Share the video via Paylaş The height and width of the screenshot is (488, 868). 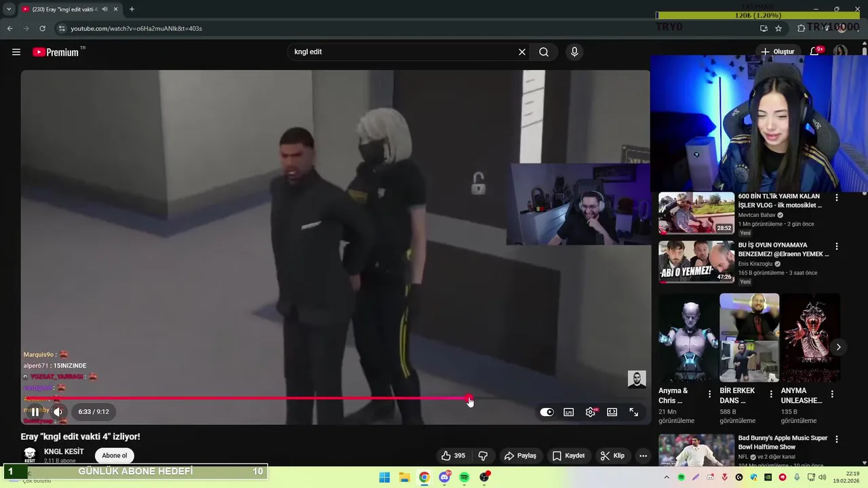(521, 455)
